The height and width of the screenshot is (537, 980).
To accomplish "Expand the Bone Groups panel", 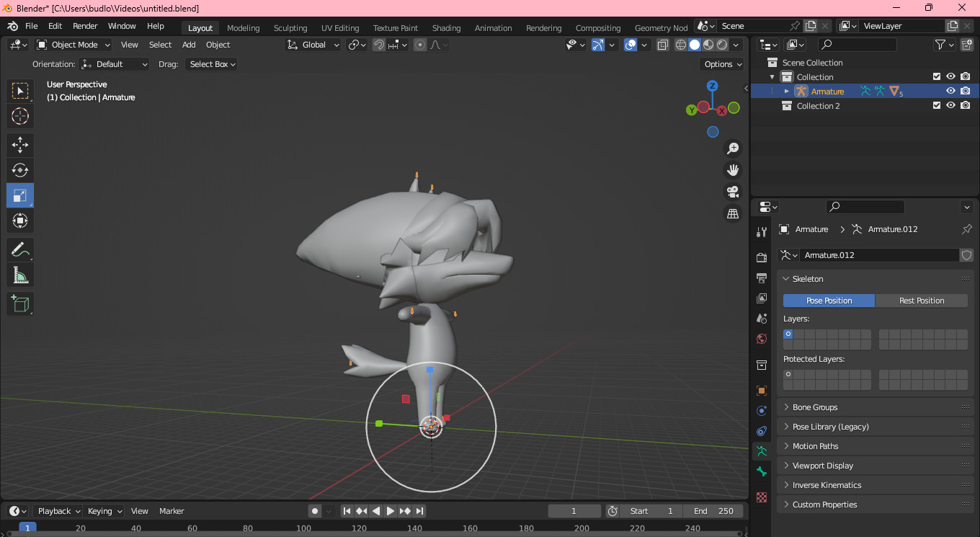I will (x=814, y=407).
